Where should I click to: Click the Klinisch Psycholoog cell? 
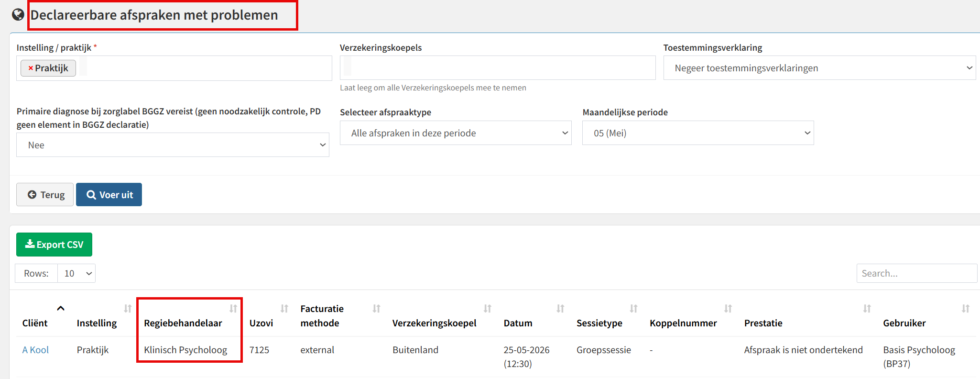tap(185, 350)
